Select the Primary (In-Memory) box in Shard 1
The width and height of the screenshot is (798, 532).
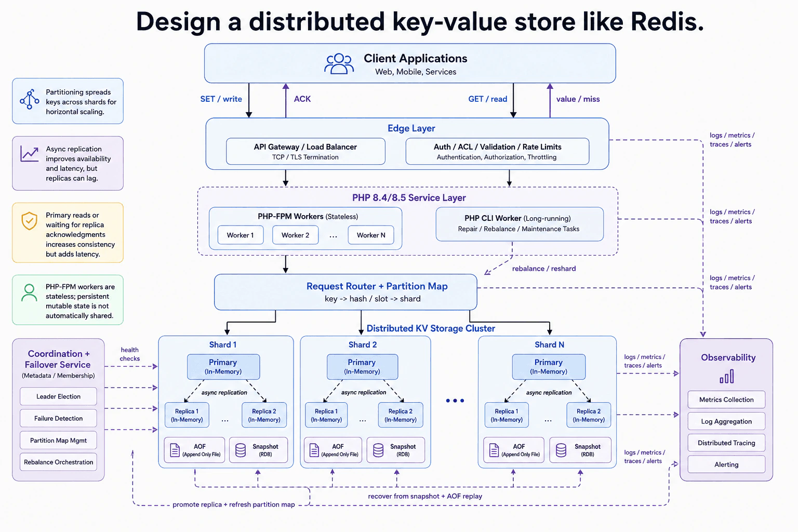tap(223, 367)
